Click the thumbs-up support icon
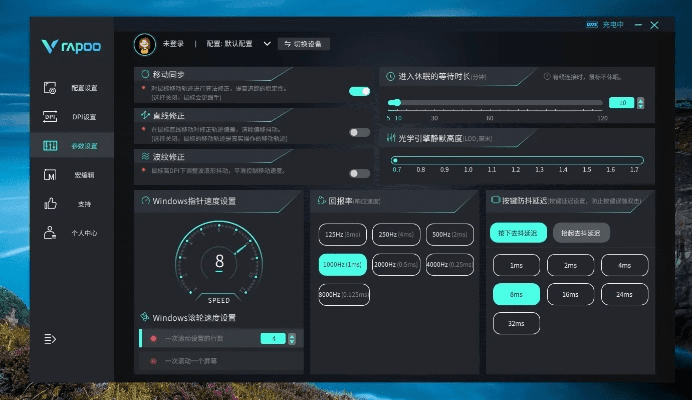Viewport: 692px width, 400px height. 50,204
